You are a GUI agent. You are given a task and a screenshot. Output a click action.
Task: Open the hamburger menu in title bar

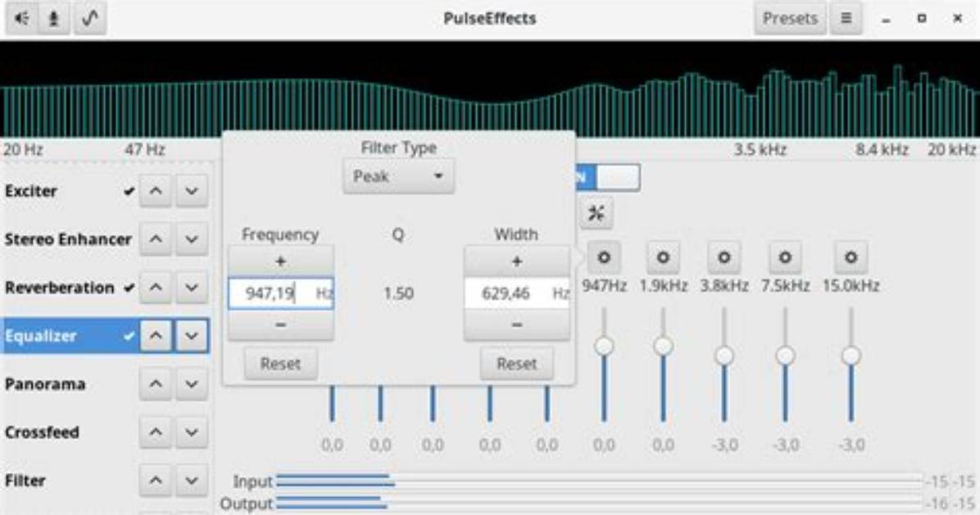(x=846, y=18)
